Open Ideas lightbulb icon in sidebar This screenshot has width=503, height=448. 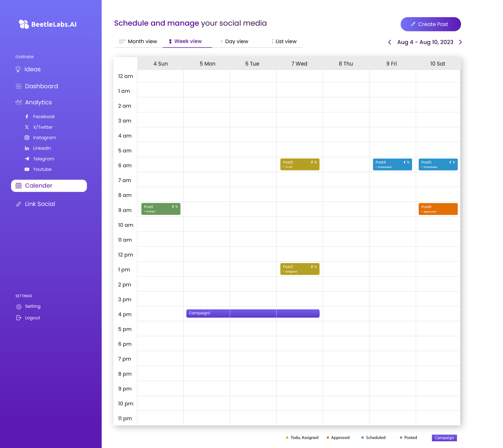(18, 69)
